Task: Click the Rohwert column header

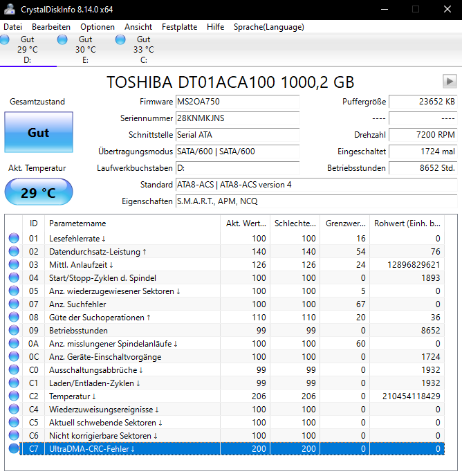Action: point(407,223)
